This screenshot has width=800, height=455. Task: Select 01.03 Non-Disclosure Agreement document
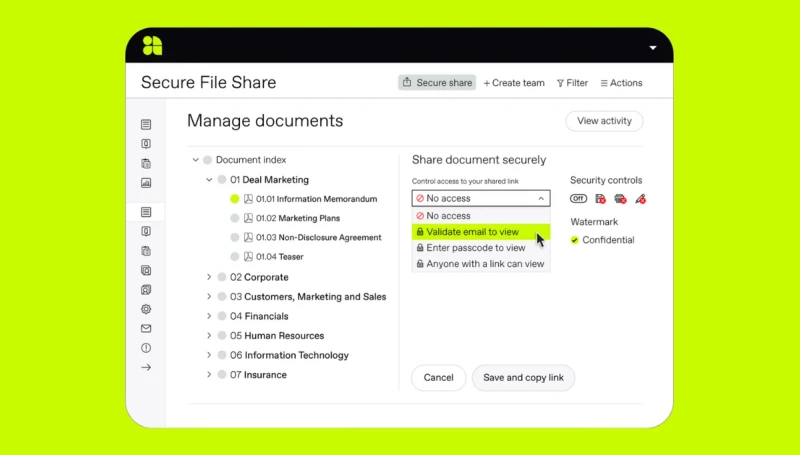(319, 238)
